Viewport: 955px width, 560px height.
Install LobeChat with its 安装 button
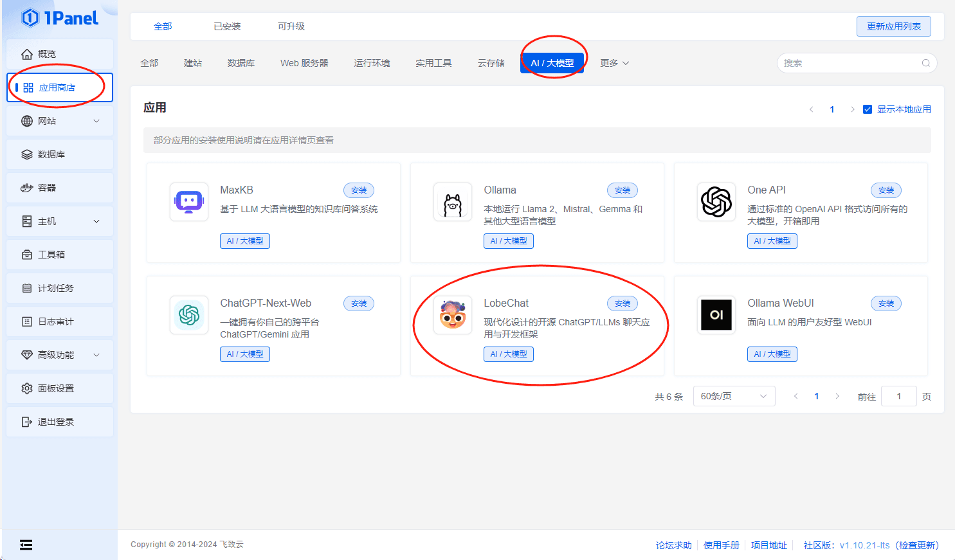pyautogui.click(x=622, y=303)
